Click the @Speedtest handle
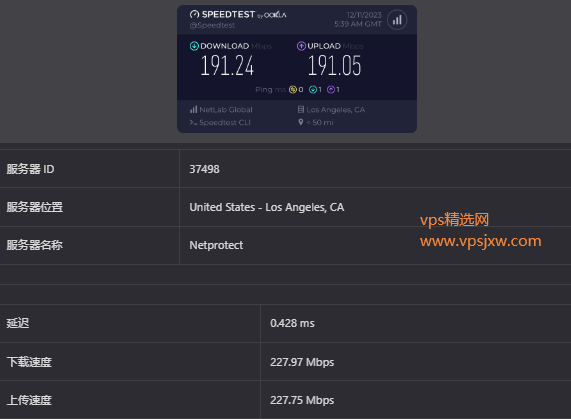 point(212,25)
